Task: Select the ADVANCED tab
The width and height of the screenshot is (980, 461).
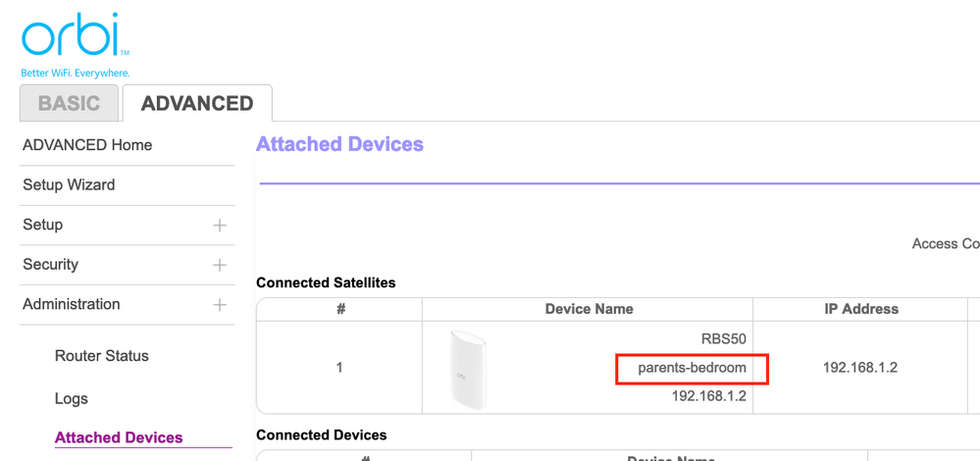Action: [197, 104]
